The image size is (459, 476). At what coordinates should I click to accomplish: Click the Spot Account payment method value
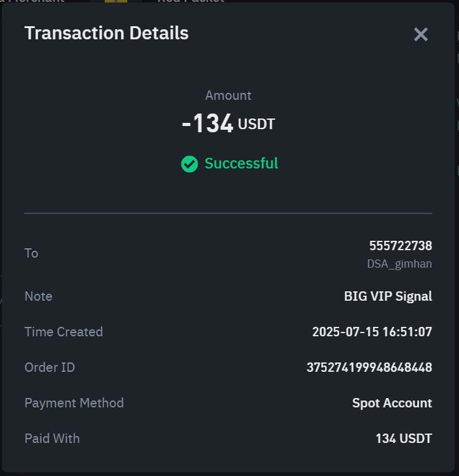pyautogui.click(x=392, y=403)
